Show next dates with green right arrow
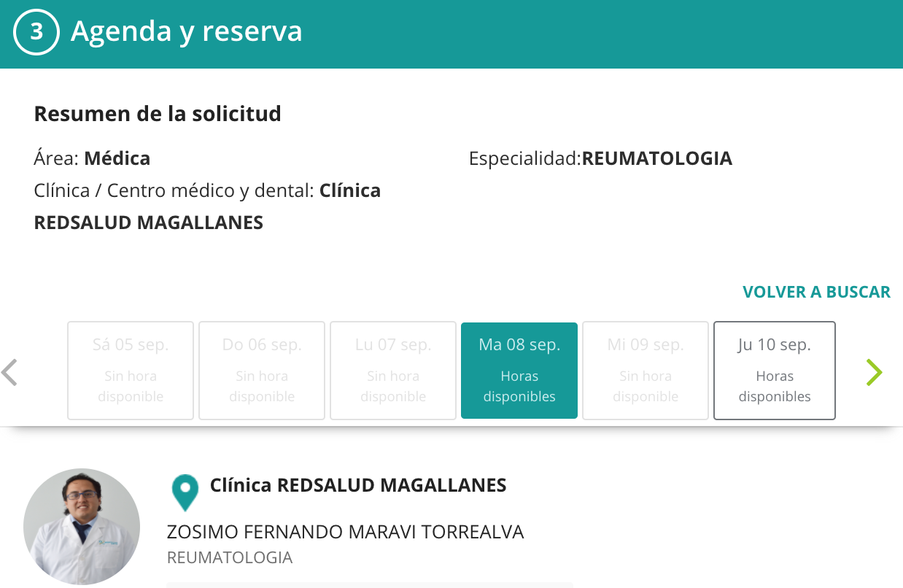The image size is (903, 588). [874, 372]
